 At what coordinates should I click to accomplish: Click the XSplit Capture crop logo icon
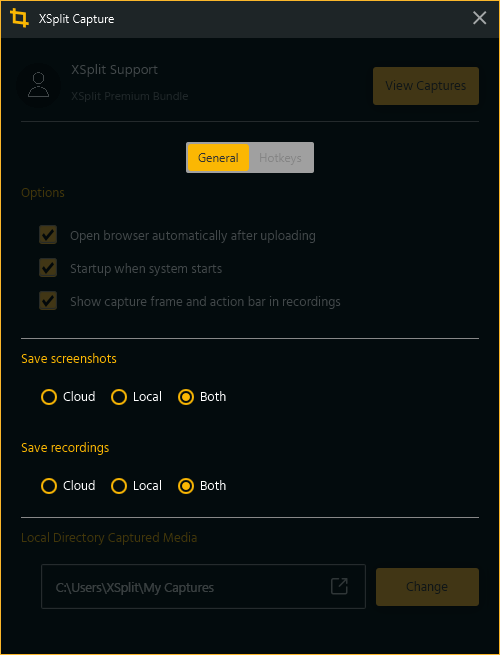pyautogui.click(x=19, y=18)
